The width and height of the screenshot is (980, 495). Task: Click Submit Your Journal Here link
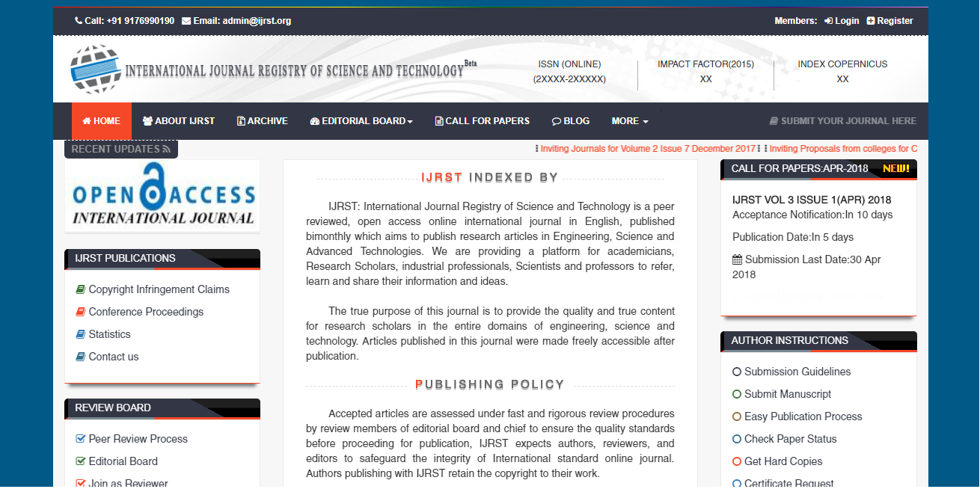tap(843, 121)
